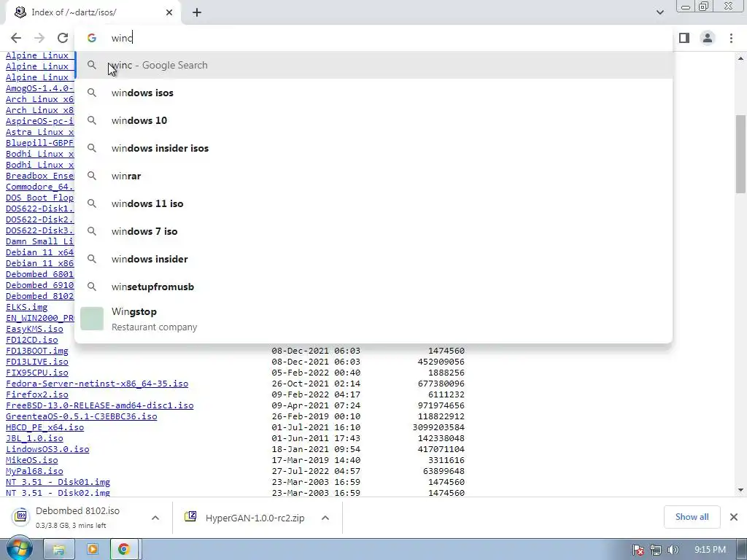Go back using the browser back arrow
747x560 pixels.
pyautogui.click(x=16, y=38)
